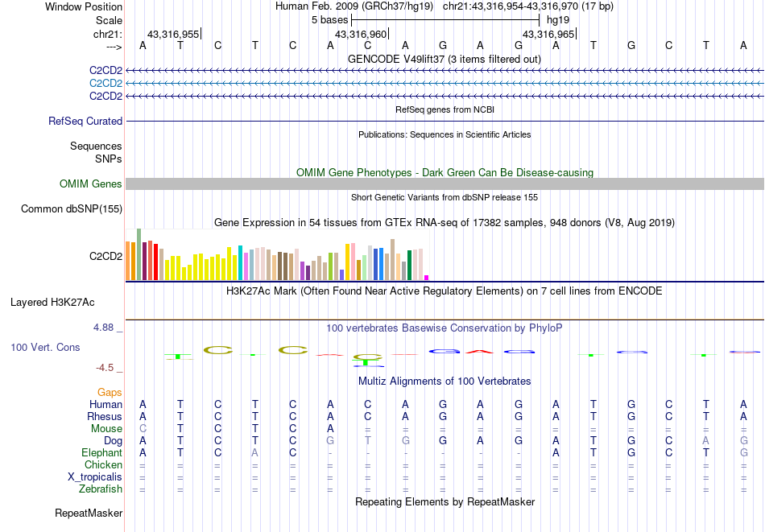Click the -4.5 PhyloP lower limit
The height and width of the screenshot is (532, 765).
(105, 368)
